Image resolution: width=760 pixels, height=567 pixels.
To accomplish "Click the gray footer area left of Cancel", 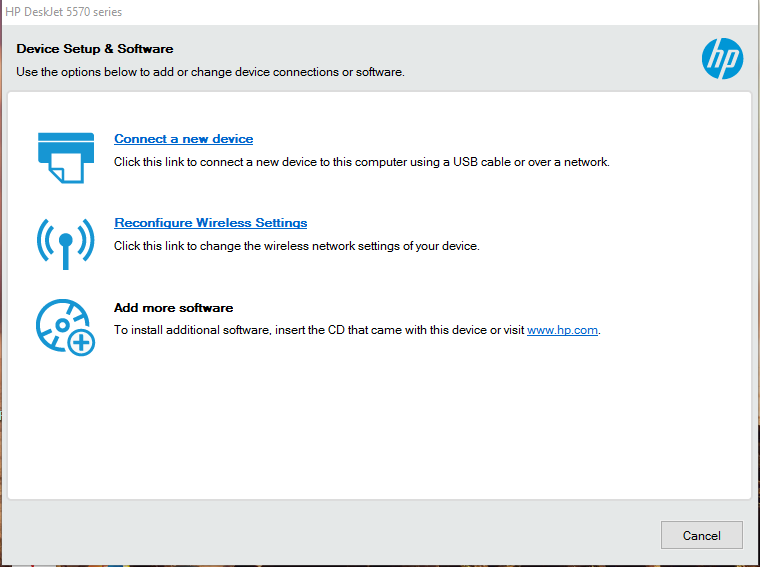I will (330, 535).
